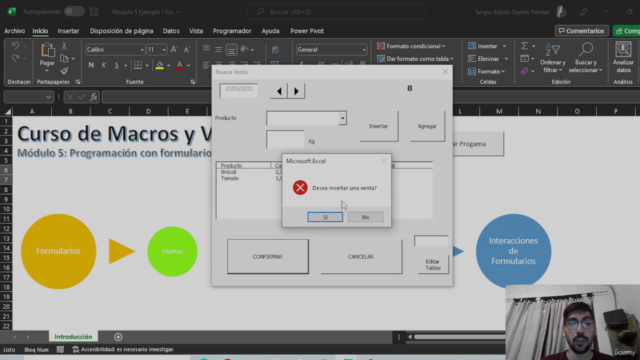Open the Ayuda ribbon tab
Screen dimensions: 640x360
(x=270, y=31)
